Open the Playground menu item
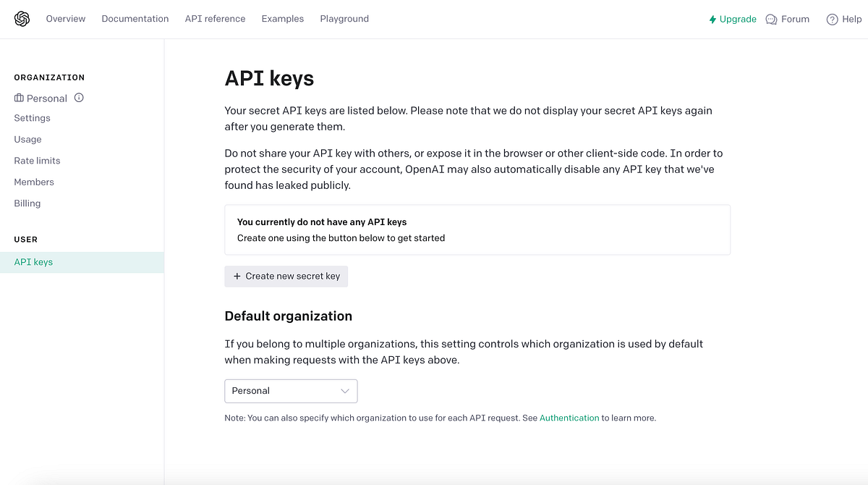 pos(344,19)
